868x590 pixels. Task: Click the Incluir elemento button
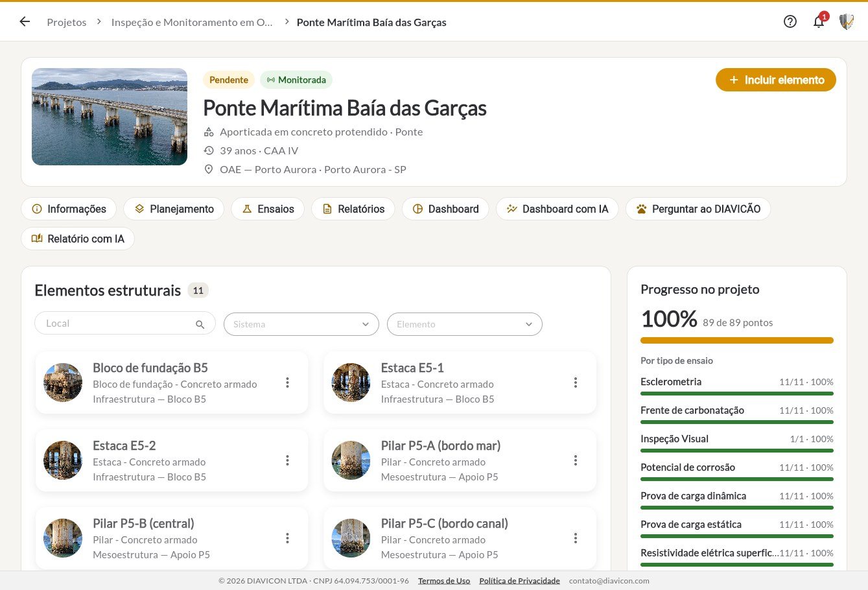pos(776,80)
